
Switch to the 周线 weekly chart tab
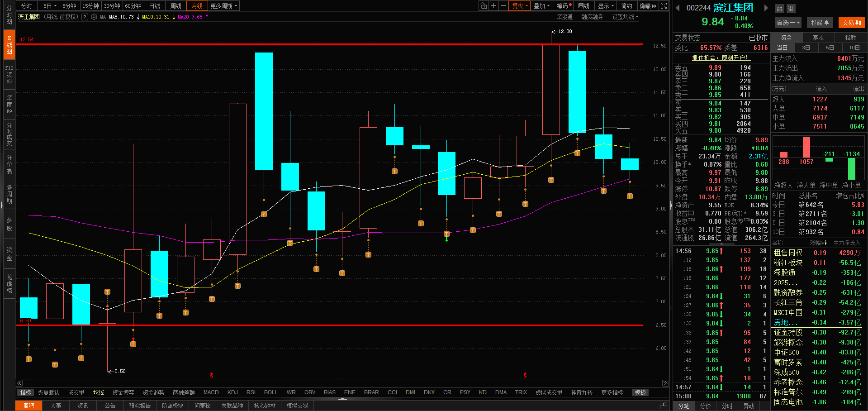(x=176, y=6)
